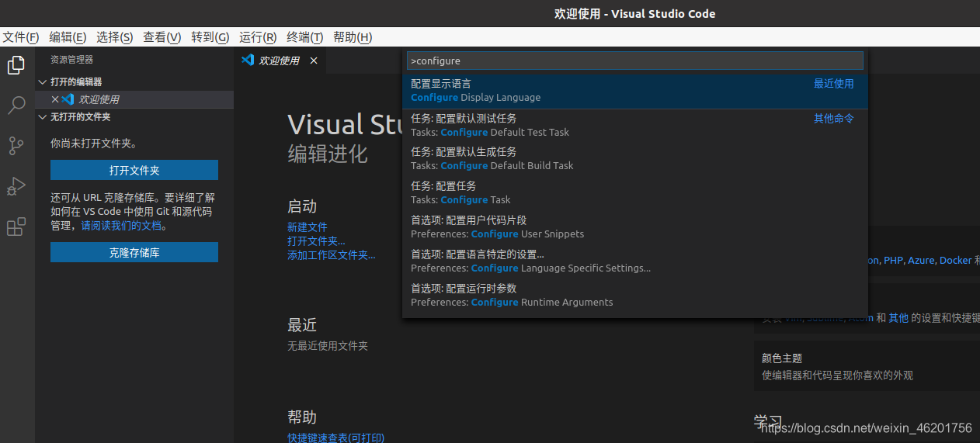Open the Explorer view in activity bar
The image size is (980, 443).
[16, 66]
